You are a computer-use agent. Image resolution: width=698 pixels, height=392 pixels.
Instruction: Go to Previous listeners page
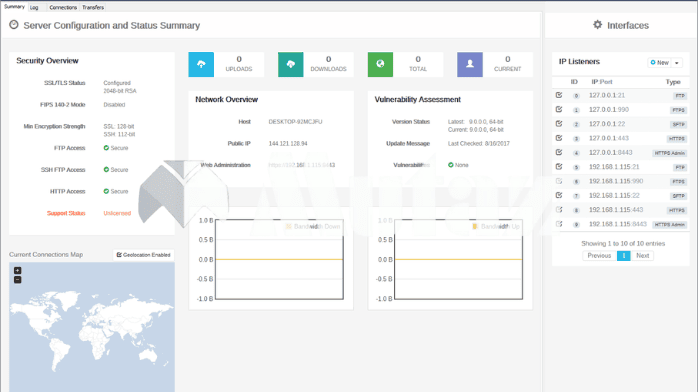tap(599, 256)
